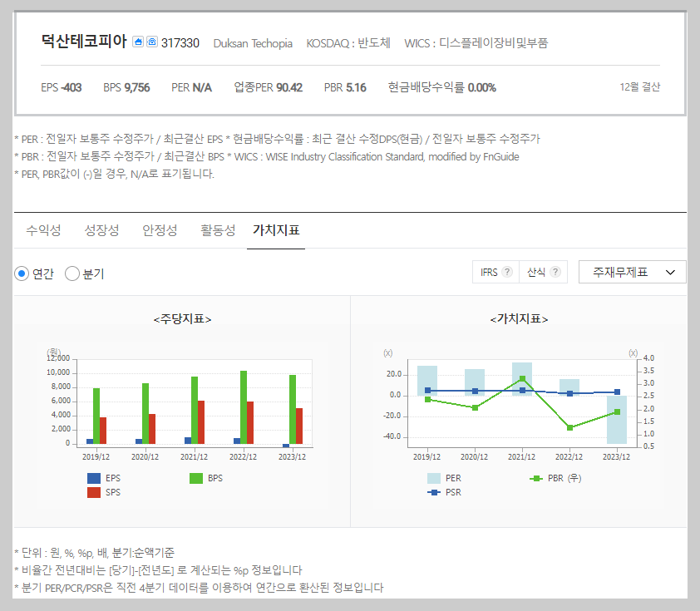Click the BPS 9,756 value
Viewport: 700px width, 611px height.
(126, 87)
